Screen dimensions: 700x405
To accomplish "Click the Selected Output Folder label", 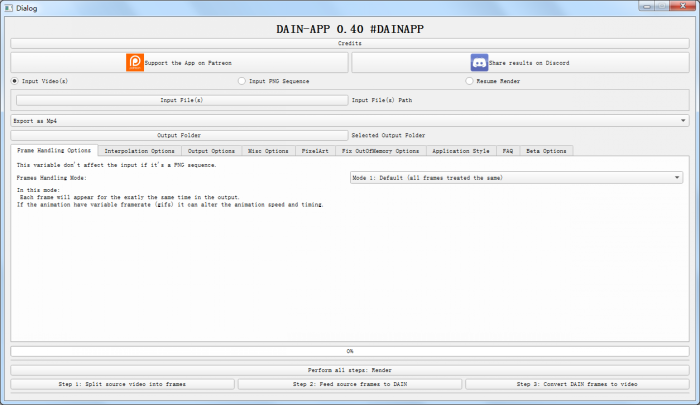I will tap(388, 135).
